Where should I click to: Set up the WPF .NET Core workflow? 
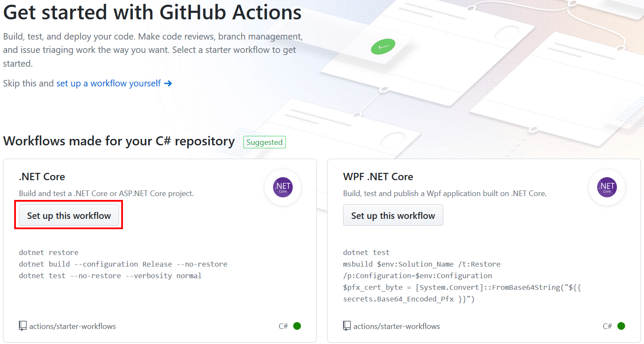pyautogui.click(x=393, y=215)
